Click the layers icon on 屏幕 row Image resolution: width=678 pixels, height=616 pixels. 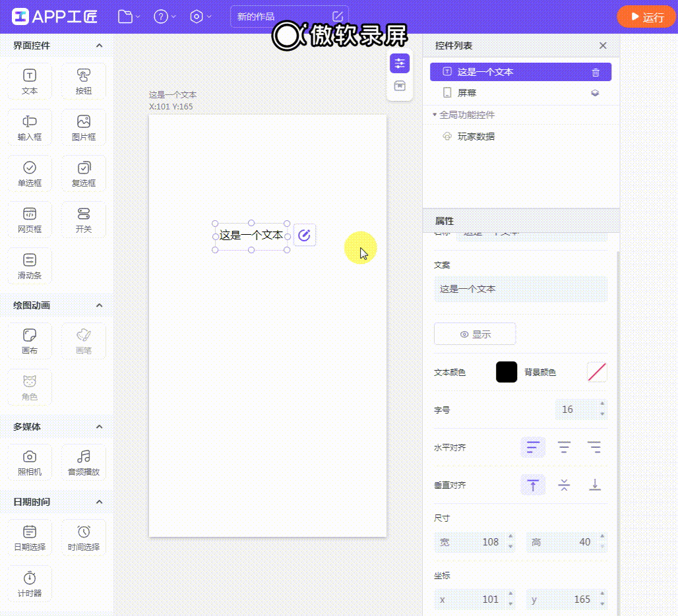tap(595, 93)
